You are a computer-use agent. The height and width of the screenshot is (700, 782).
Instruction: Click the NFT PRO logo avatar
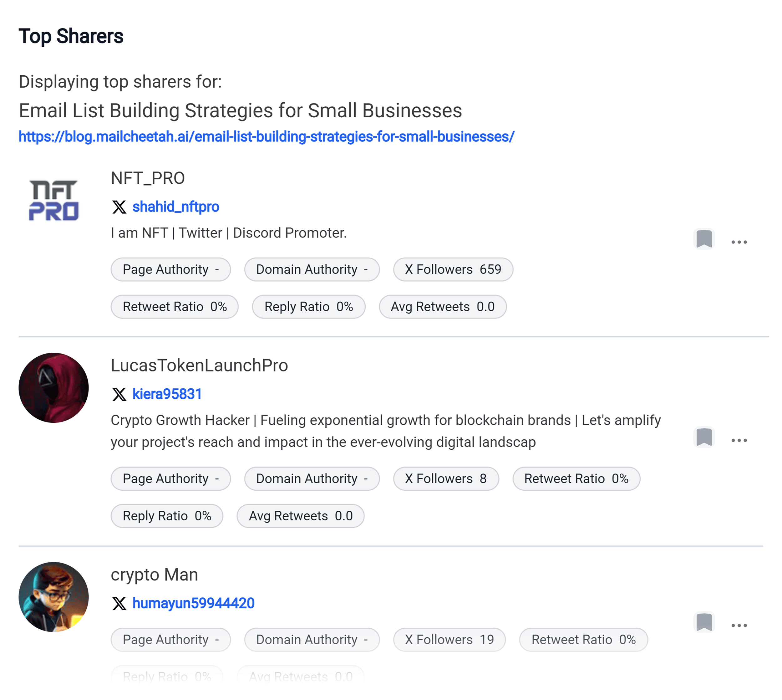pyautogui.click(x=54, y=200)
